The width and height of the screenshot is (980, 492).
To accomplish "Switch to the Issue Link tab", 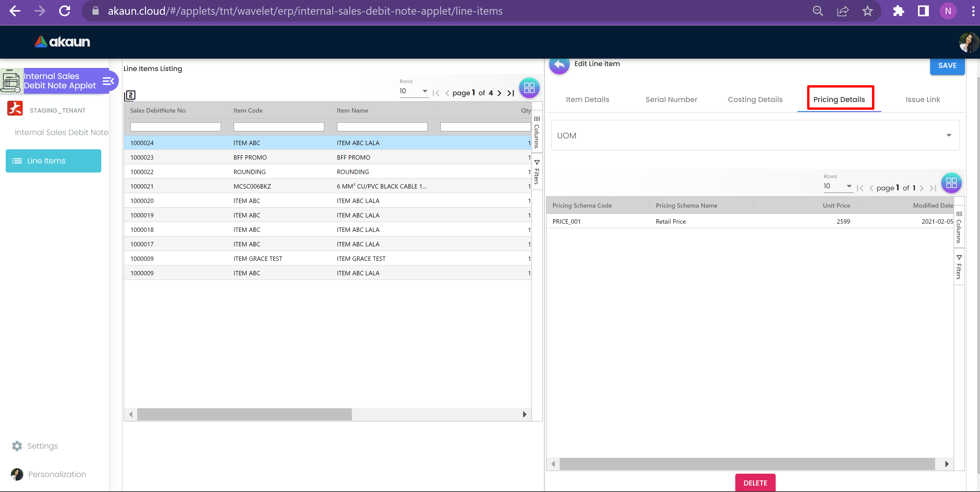I will (923, 100).
